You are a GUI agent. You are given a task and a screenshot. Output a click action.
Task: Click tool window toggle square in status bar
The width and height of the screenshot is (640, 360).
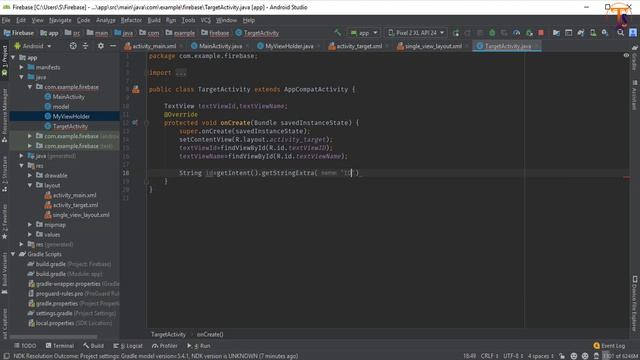coord(6,356)
